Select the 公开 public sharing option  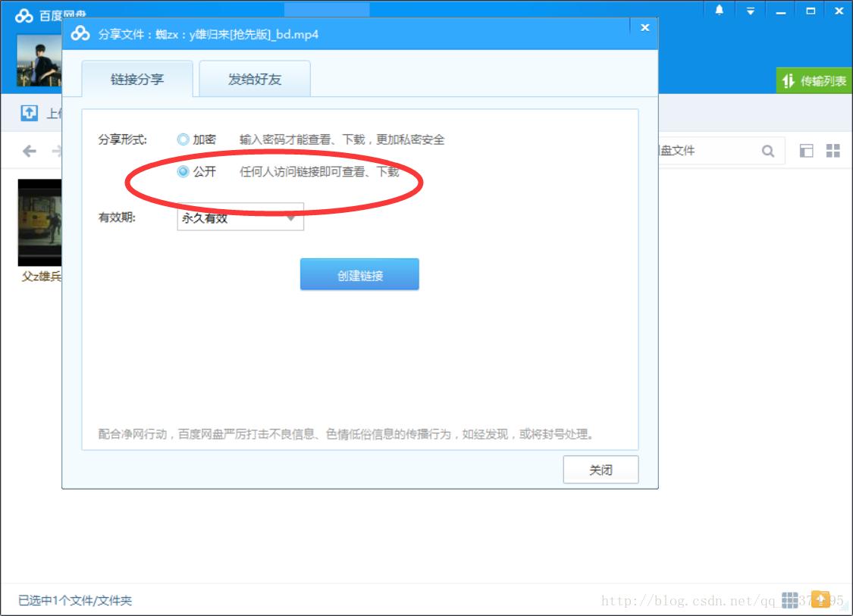(x=182, y=172)
